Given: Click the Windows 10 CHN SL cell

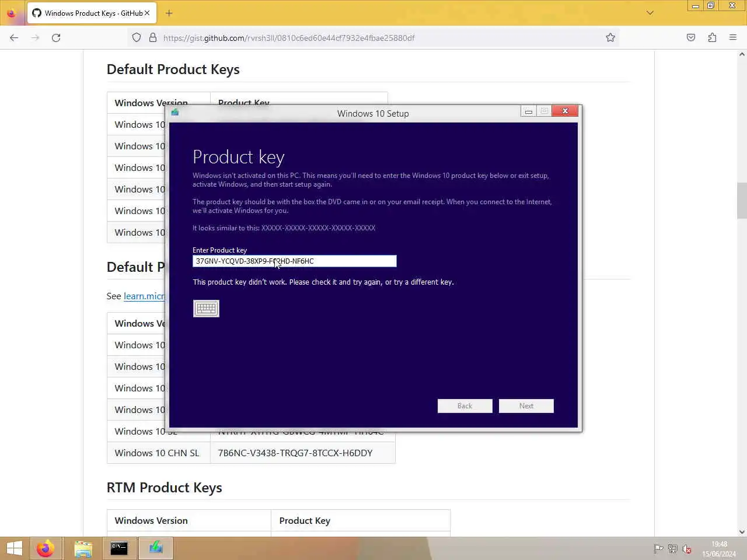Looking at the screenshot, I should (x=158, y=453).
